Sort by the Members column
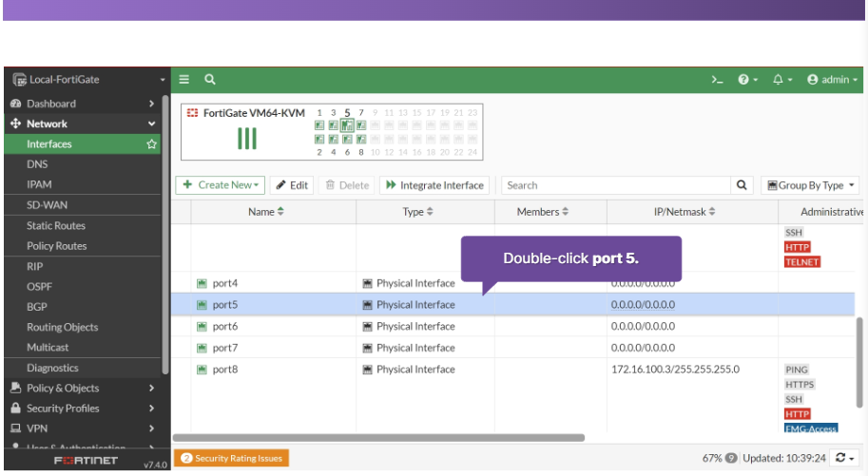Image resolution: width=868 pixels, height=476 pixels. coord(543,212)
